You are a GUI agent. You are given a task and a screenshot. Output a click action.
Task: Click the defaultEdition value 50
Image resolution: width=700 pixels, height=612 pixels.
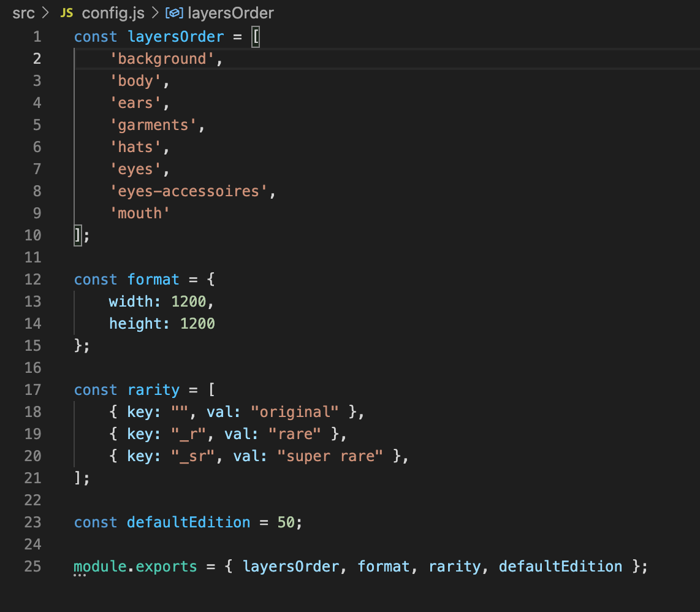pyautogui.click(x=286, y=522)
